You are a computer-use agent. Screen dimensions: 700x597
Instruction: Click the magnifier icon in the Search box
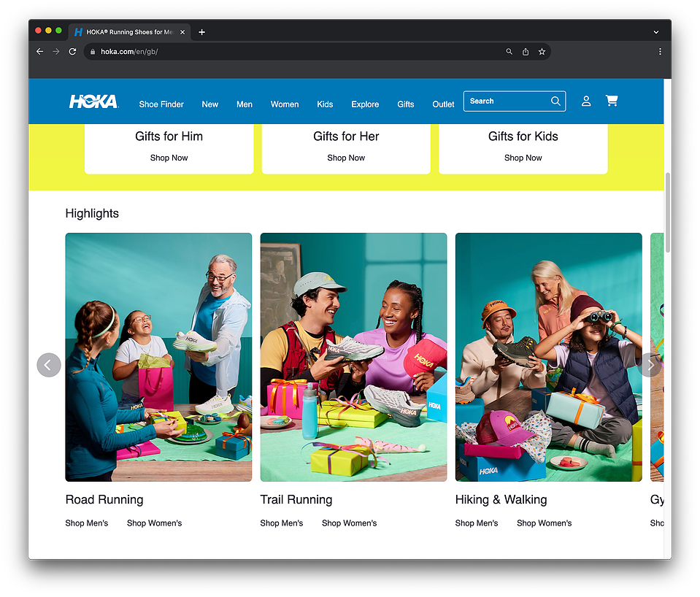(x=555, y=101)
